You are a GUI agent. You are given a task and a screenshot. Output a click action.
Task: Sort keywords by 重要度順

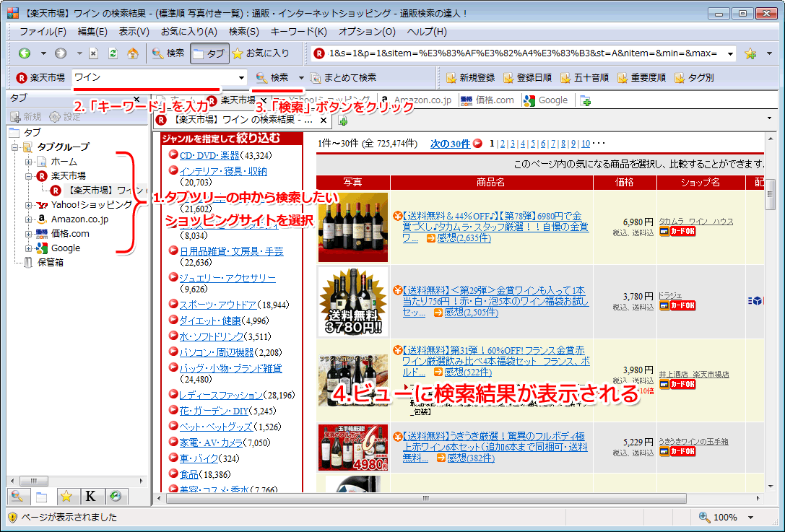coord(642,77)
